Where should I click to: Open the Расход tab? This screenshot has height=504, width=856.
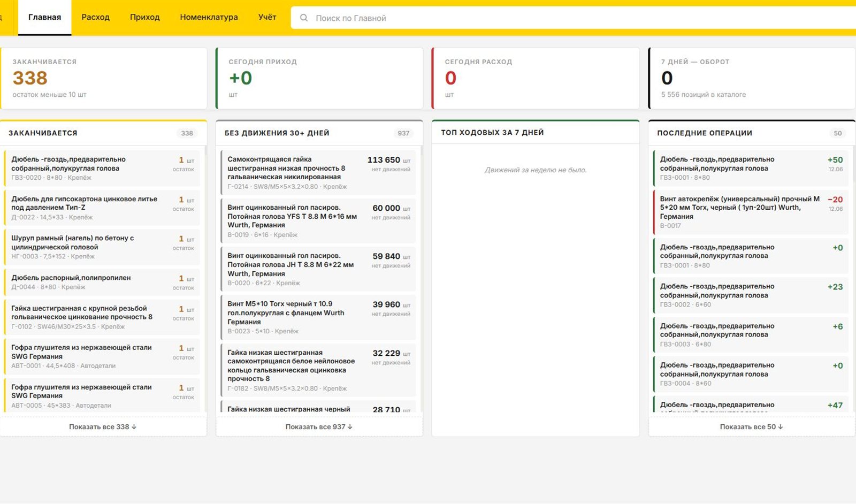pyautogui.click(x=95, y=17)
